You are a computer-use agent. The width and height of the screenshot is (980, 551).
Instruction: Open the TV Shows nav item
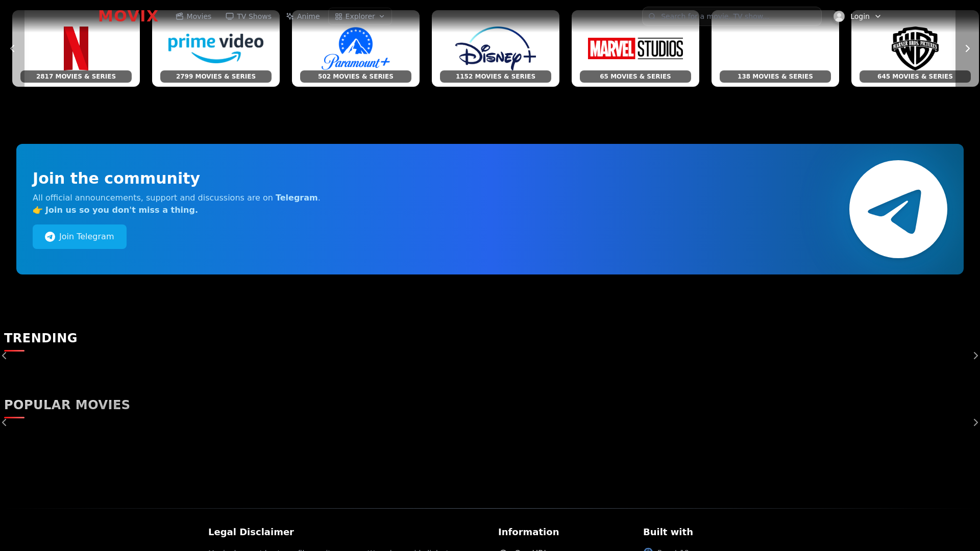click(249, 16)
